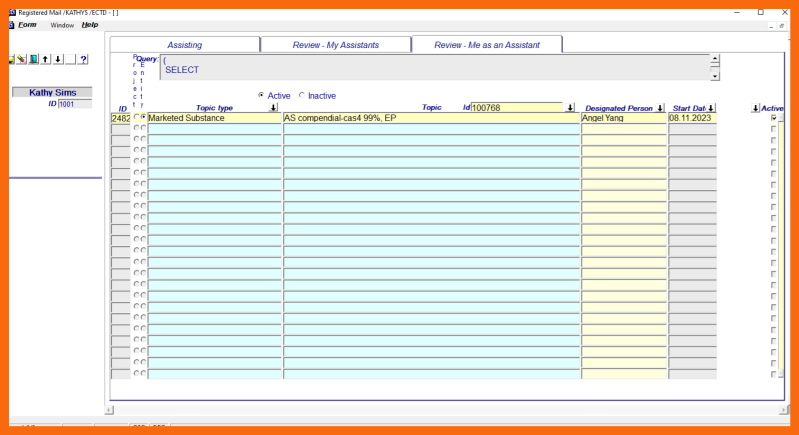The width and height of the screenshot is (799, 435).
Task: Open the Form menu
Action: pos(28,25)
